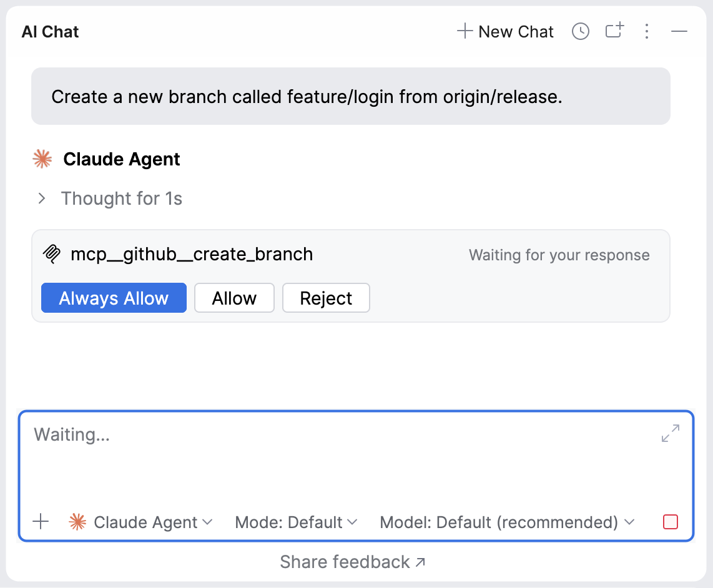Hide the AI Chat panel with the dash icon

(679, 32)
